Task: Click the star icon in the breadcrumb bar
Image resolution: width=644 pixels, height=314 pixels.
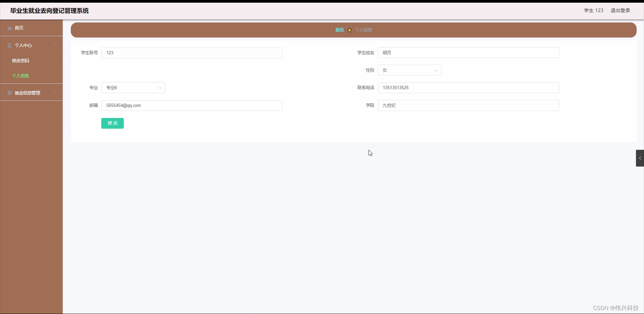Action: pyautogui.click(x=349, y=30)
